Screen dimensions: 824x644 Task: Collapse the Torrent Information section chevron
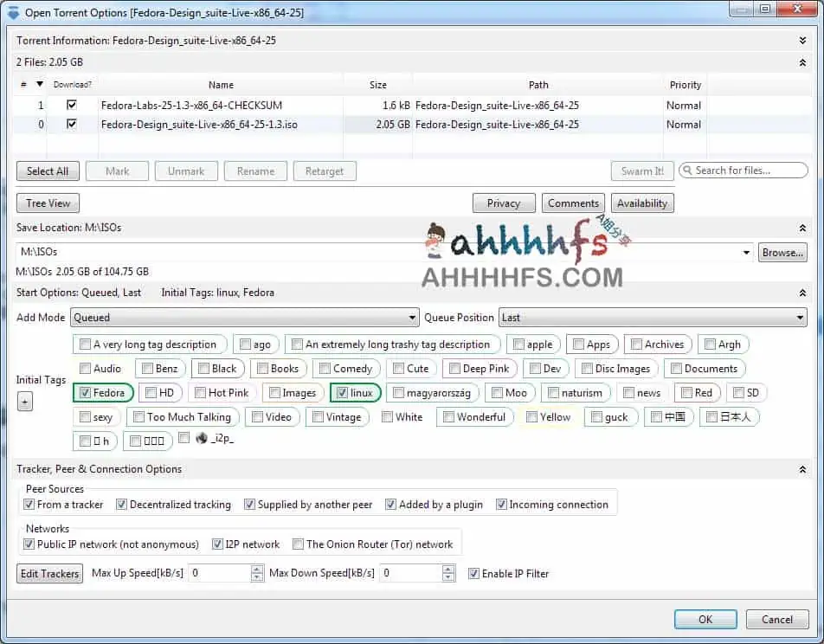[x=802, y=41]
